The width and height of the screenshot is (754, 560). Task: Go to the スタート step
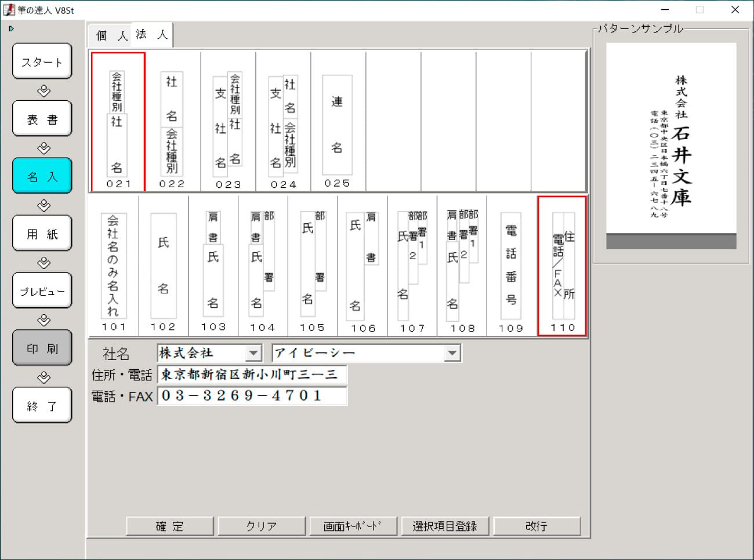click(42, 61)
